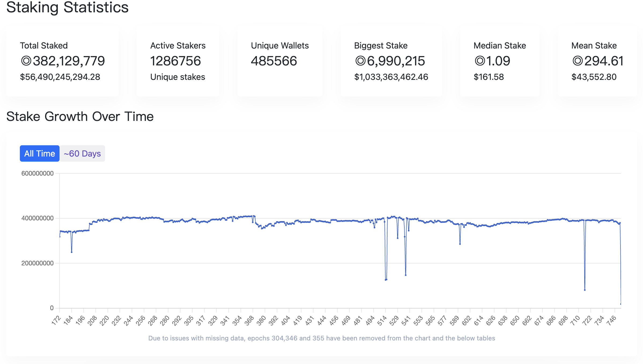
Task: Select the ~60 Days range toggle
Action: (82, 154)
